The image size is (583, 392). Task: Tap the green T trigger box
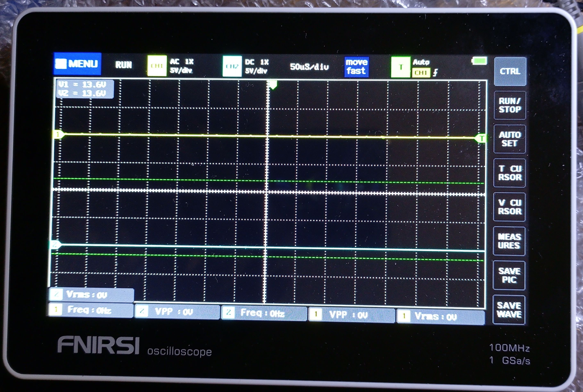tap(401, 67)
